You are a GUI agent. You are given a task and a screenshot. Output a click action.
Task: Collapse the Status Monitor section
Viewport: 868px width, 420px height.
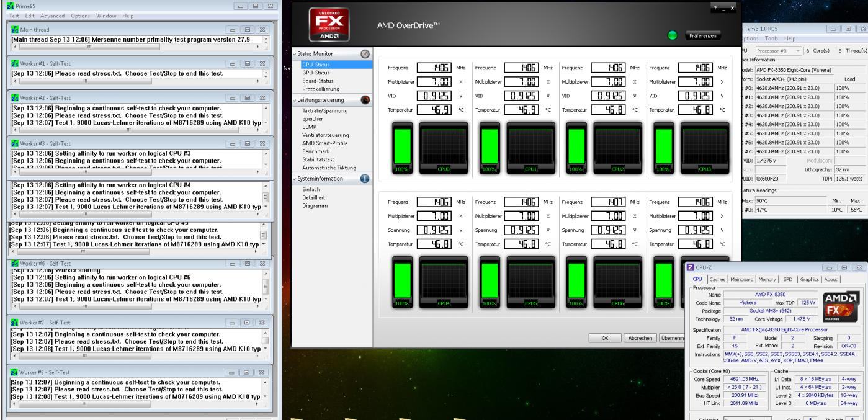(x=293, y=55)
